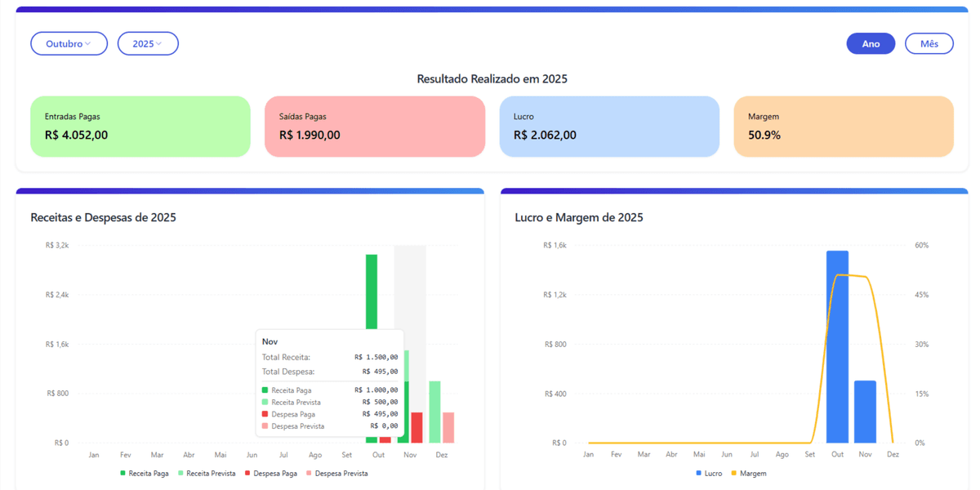
Task: Select the blue November Lucro bar
Action: coord(865,412)
